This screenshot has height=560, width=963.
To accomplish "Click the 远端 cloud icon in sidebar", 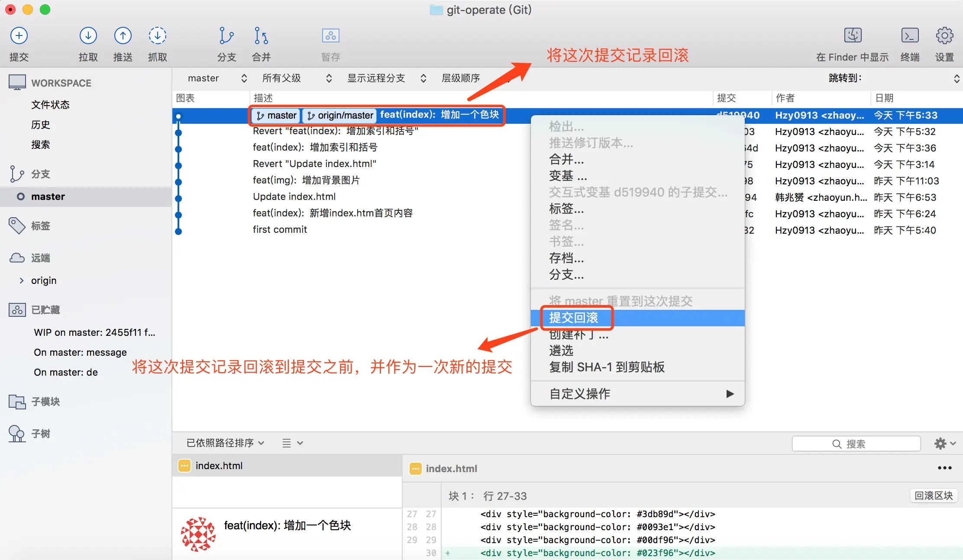I will 17,258.
